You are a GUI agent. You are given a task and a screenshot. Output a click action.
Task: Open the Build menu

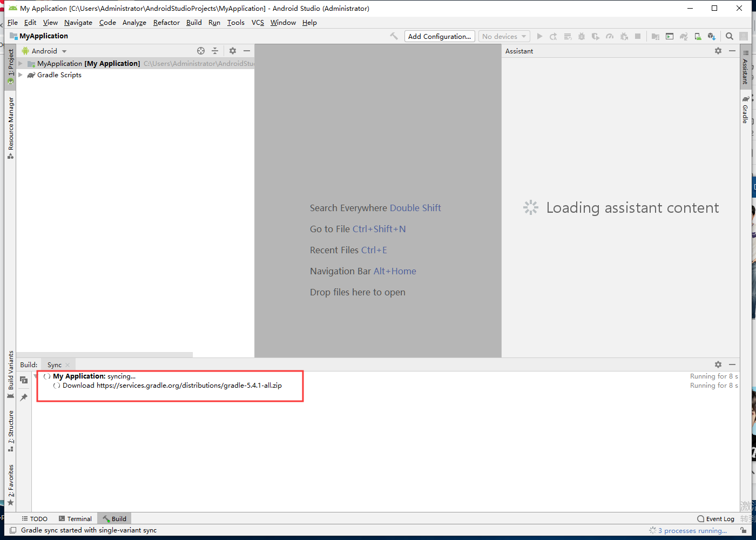point(194,22)
